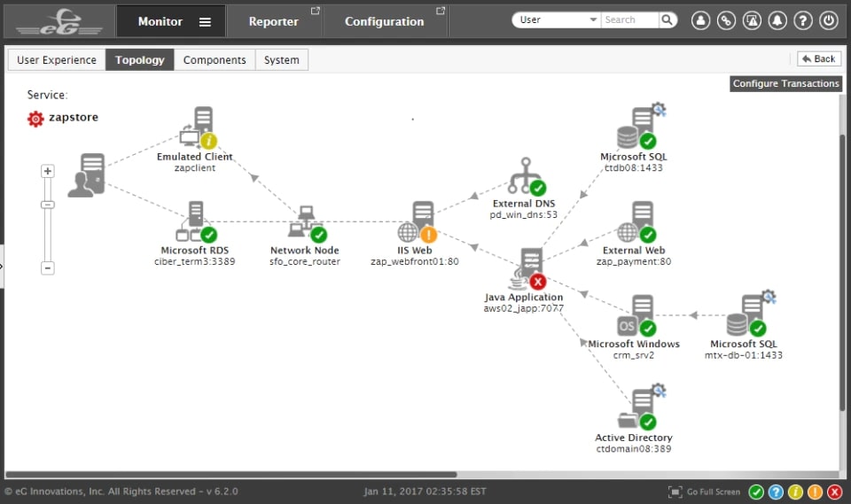Screen dimensions: 851x504
Task: Open the User Experience tab
Action: [57, 60]
